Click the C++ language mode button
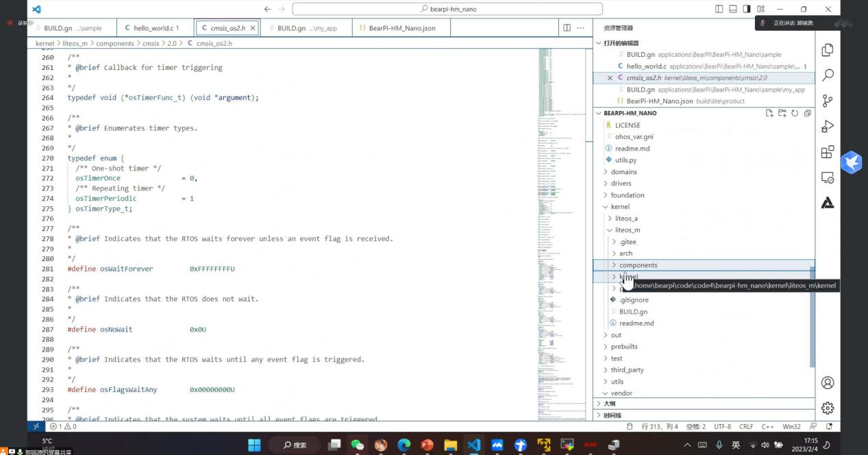Screen dimensions: 868x455 [x=767, y=426]
